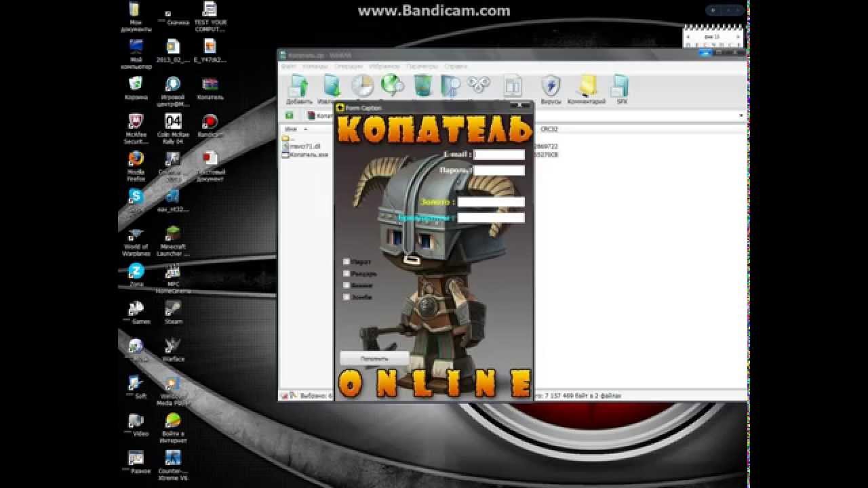The height and width of the screenshot is (488, 868).
Task: Close the Form Caption window
Action: [520, 106]
